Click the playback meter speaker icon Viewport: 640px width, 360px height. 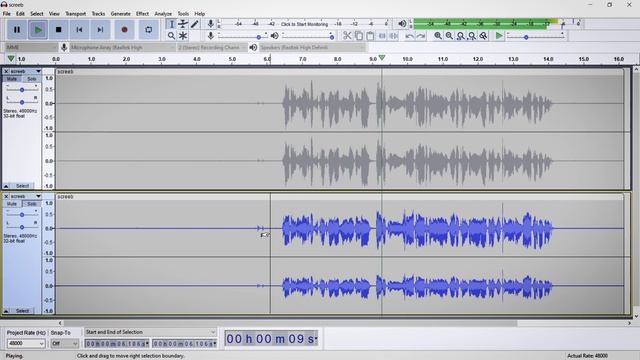[x=402, y=24]
